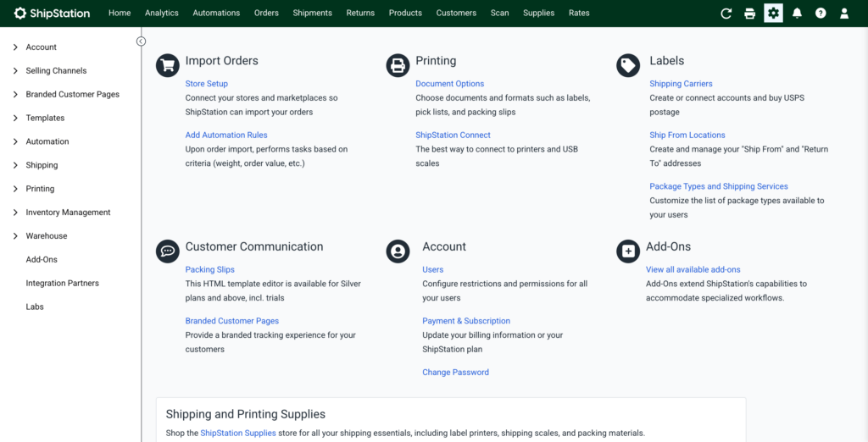Open the Orders tab
Viewport: 868px width, 442px height.
click(266, 13)
